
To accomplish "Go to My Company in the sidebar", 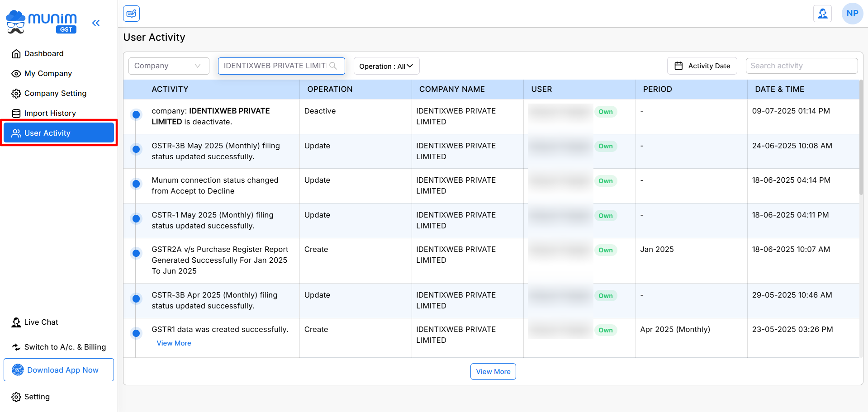I will (59, 74).
